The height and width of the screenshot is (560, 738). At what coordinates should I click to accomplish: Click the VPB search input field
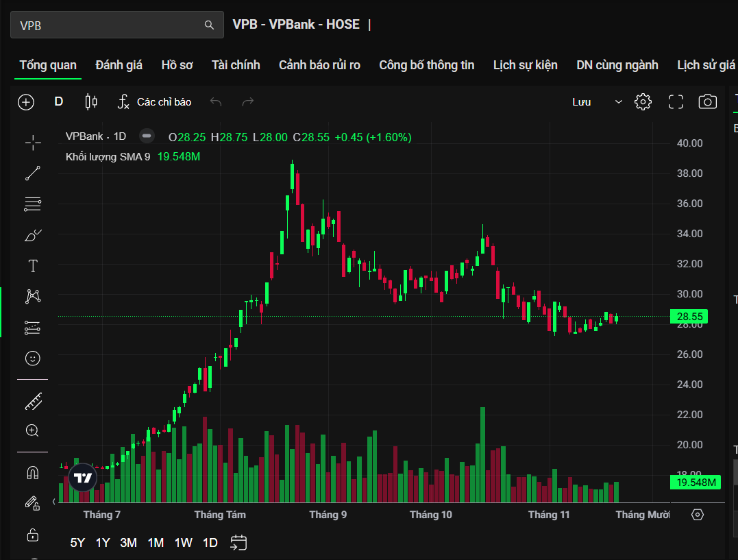tap(110, 25)
